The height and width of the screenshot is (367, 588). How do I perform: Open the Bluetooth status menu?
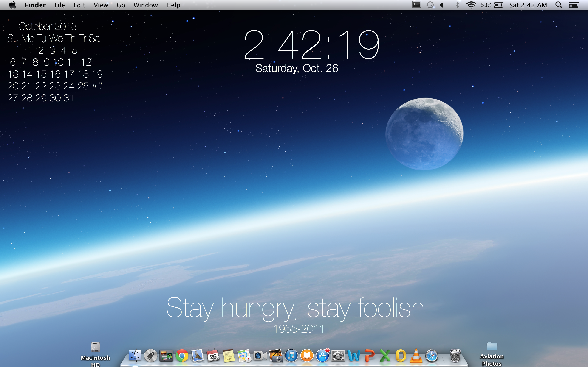(457, 5)
